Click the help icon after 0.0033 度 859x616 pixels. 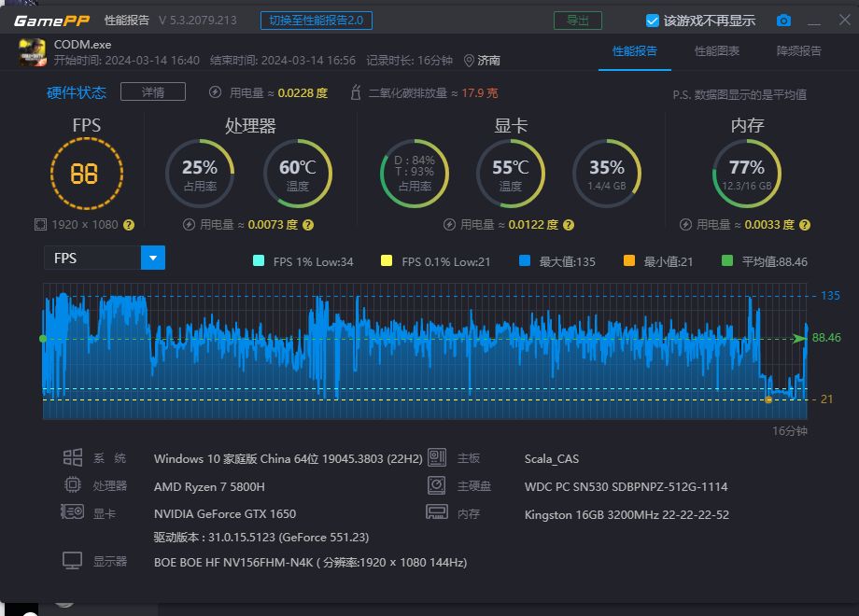click(805, 225)
